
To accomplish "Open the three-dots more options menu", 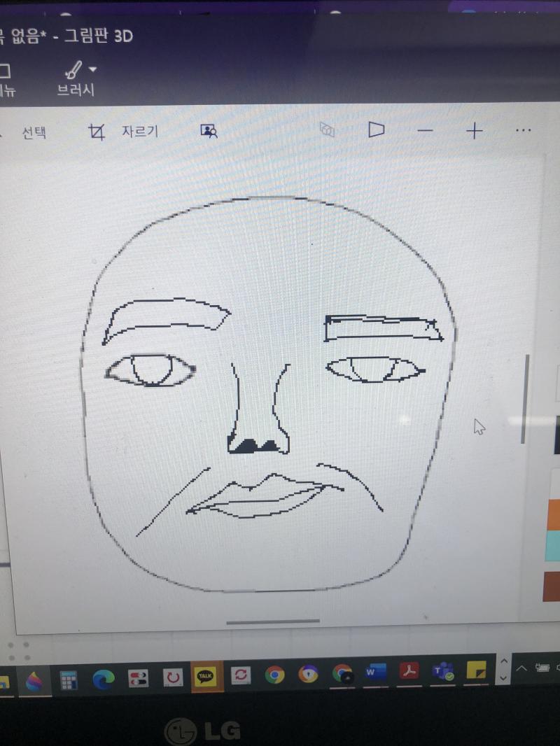I will click(x=524, y=130).
